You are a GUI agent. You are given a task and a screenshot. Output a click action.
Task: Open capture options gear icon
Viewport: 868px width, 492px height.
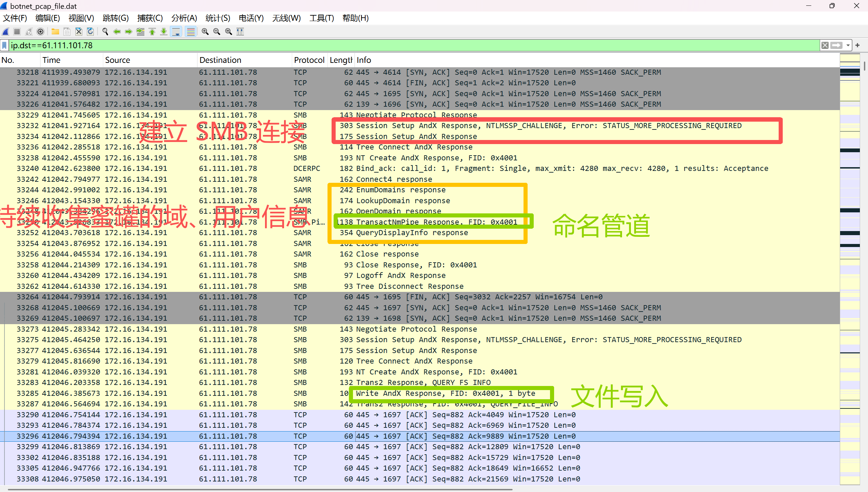tap(40, 32)
